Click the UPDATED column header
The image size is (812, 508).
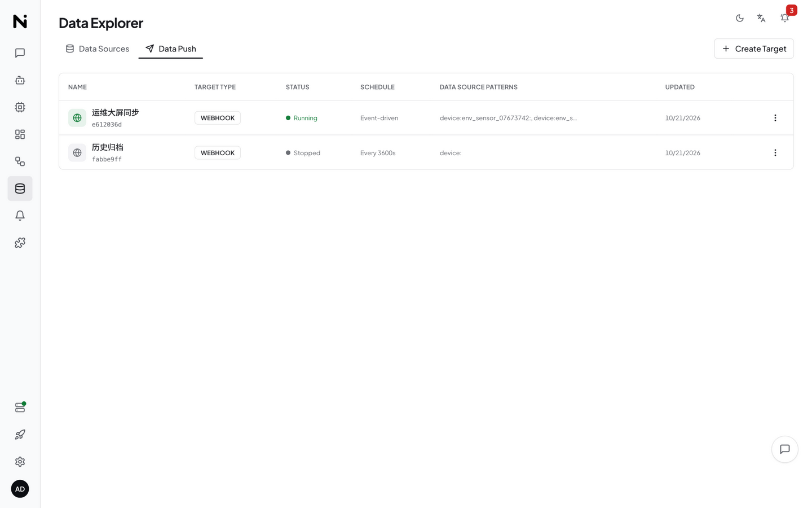[680, 87]
